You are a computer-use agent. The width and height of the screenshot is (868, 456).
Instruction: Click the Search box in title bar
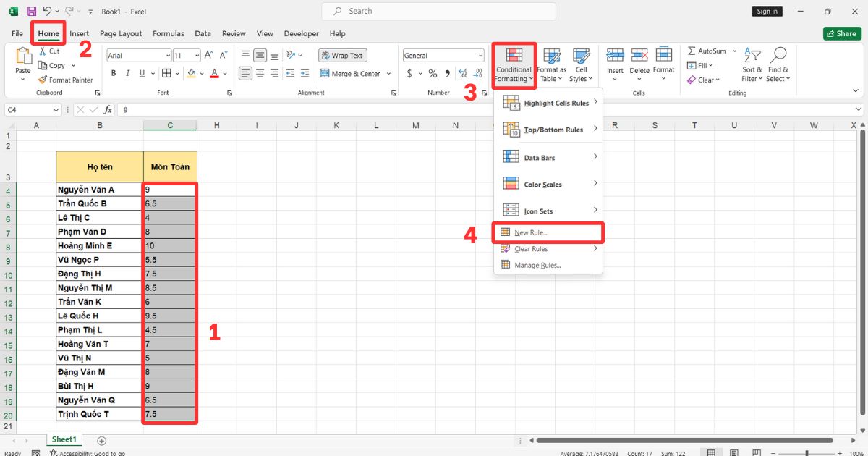(x=438, y=12)
